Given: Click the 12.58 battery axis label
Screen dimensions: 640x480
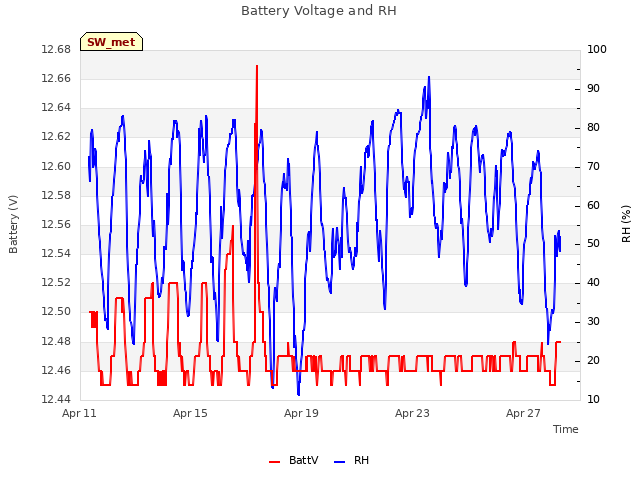Looking at the screenshot, I should pyautogui.click(x=56, y=195).
